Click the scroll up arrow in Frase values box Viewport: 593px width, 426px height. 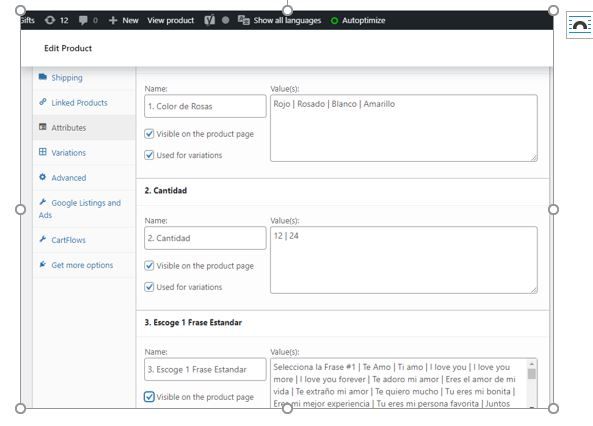(532, 364)
